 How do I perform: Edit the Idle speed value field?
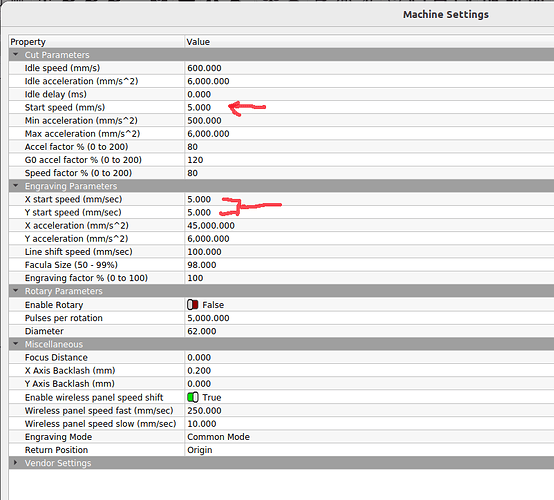coord(369,68)
